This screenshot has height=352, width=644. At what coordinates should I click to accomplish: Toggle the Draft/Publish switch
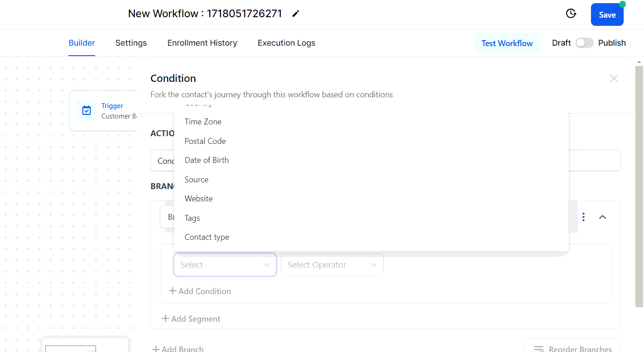click(x=584, y=43)
